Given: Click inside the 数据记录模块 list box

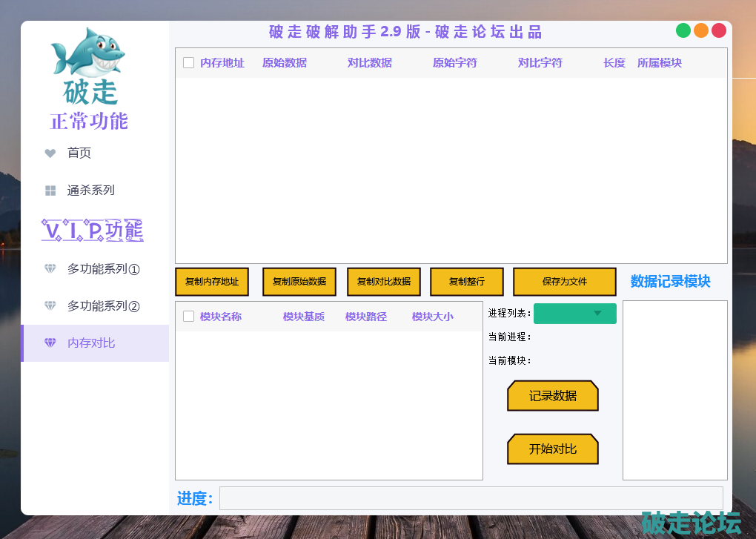Looking at the screenshot, I should (674, 390).
